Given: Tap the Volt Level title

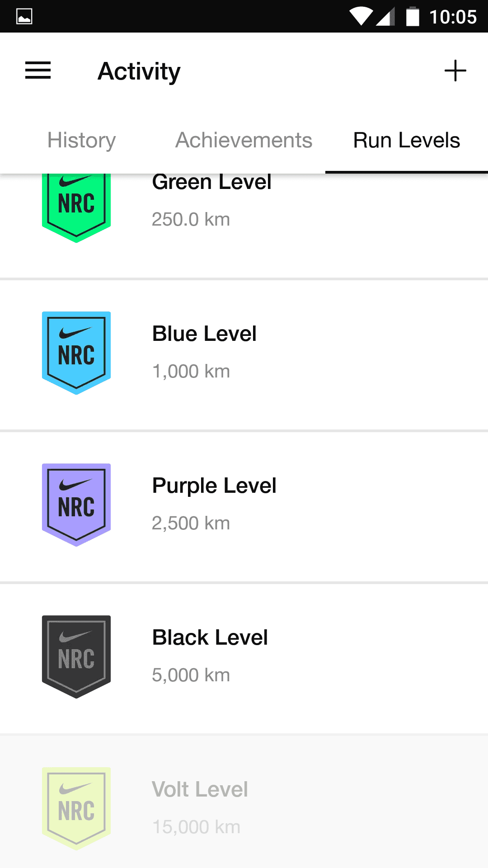Looking at the screenshot, I should click(x=200, y=789).
